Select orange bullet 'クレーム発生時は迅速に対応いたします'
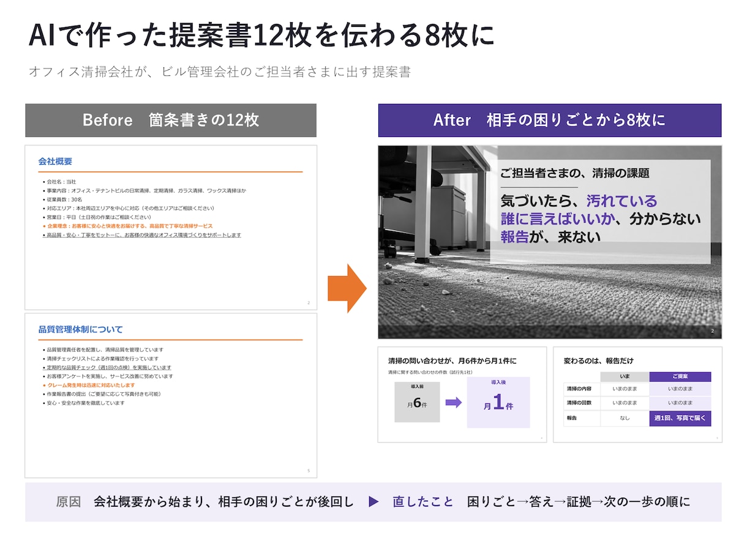Viewport: 747px width, 560px height. 90,386
